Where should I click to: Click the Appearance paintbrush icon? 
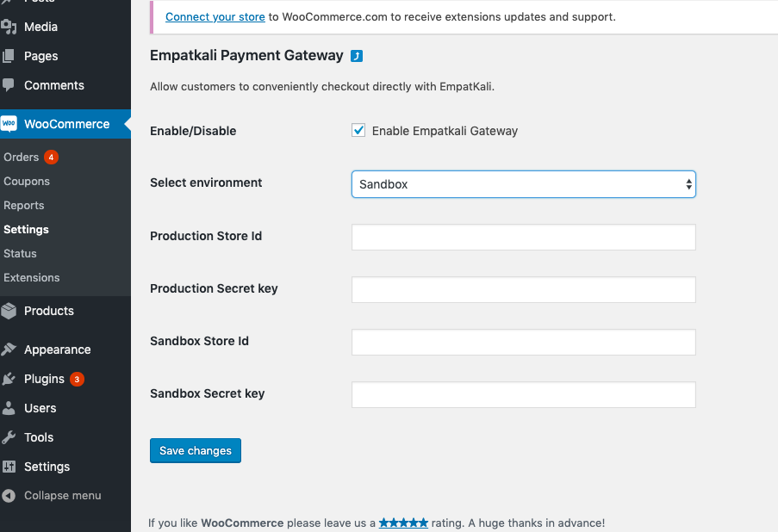(9, 350)
